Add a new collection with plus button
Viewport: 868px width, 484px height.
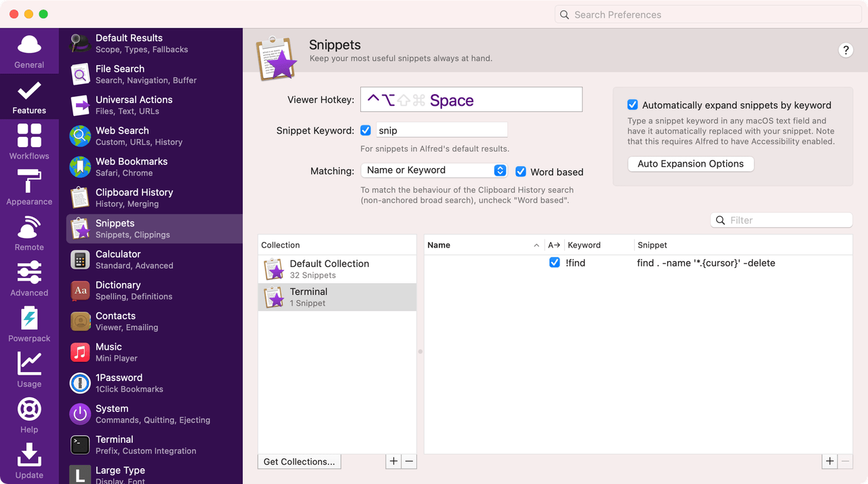click(393, 462)
